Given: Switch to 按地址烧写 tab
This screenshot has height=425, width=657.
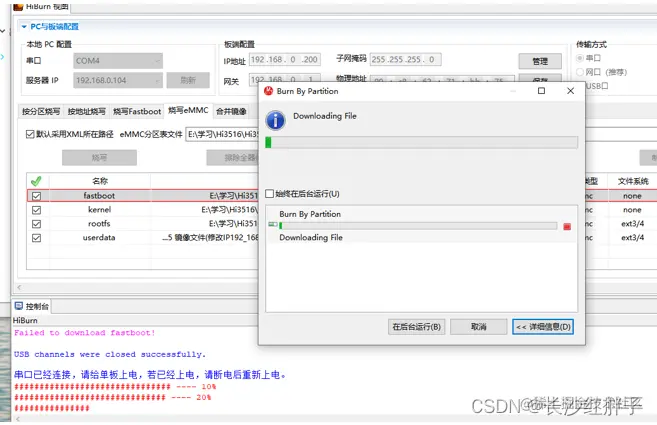Looking at the screenshot, I should [x=86, y=111].
